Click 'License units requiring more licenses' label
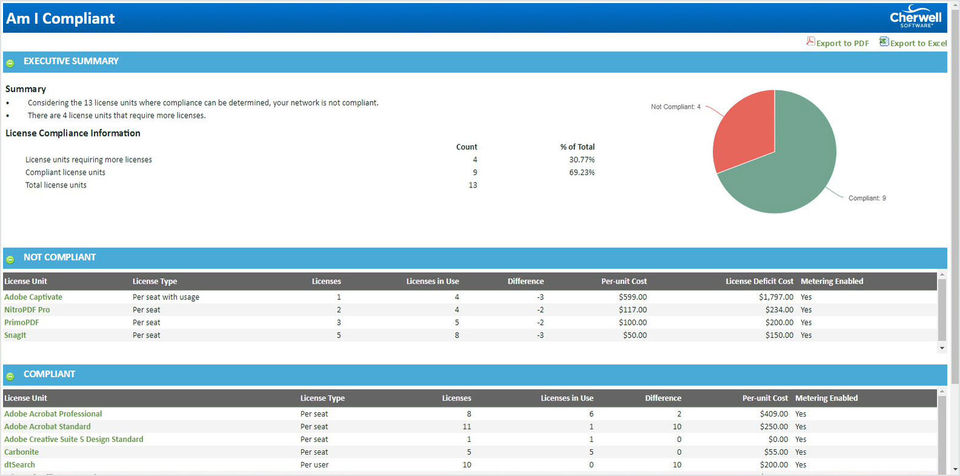Image resolution: width=960 pixels, height=476 pixels. coord(89,160)
